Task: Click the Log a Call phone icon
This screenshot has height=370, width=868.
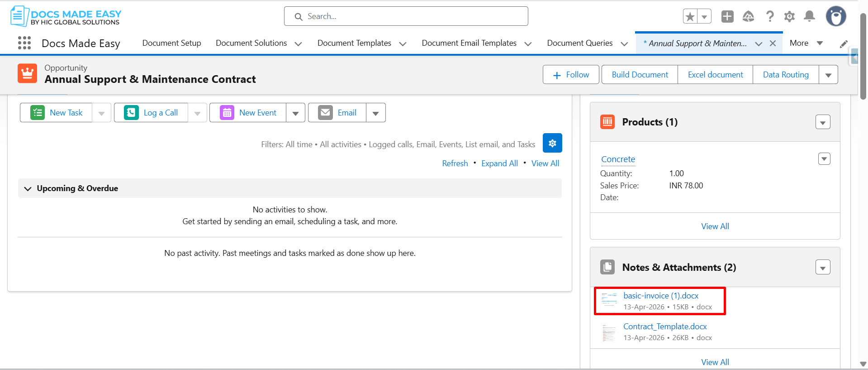Action: click(131, 112)
